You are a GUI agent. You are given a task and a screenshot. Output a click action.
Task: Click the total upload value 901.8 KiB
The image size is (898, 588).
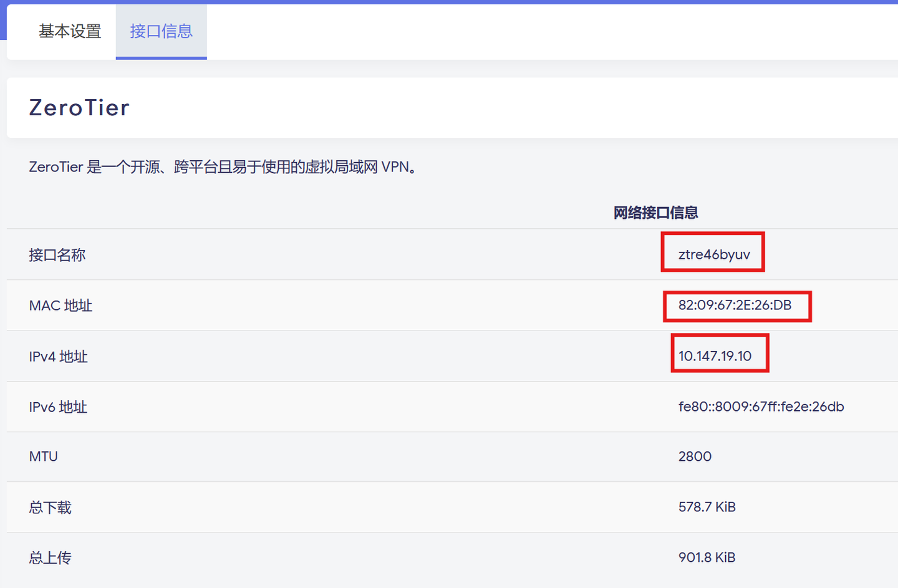[707, 557]
